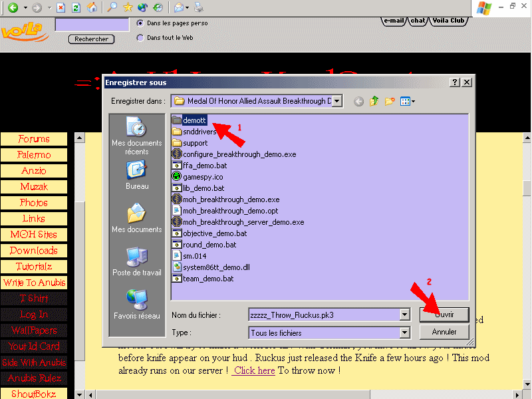
Task: Open the view menu icon in dialog
Action: click(x=407, y=101)
